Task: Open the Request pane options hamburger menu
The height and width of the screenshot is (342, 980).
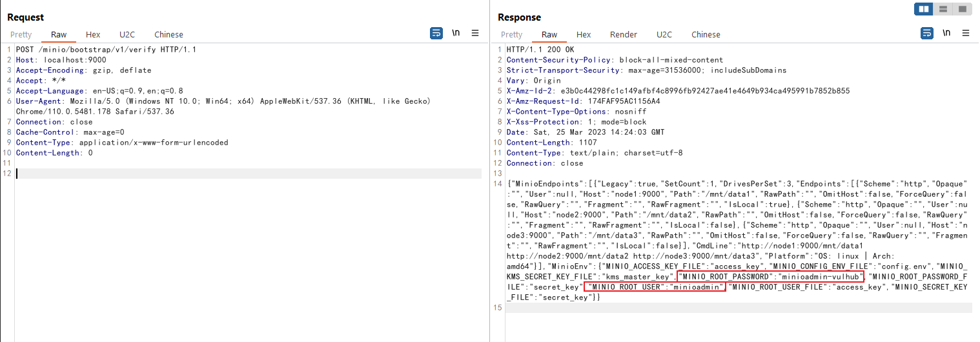Action: tap(475, 33)
